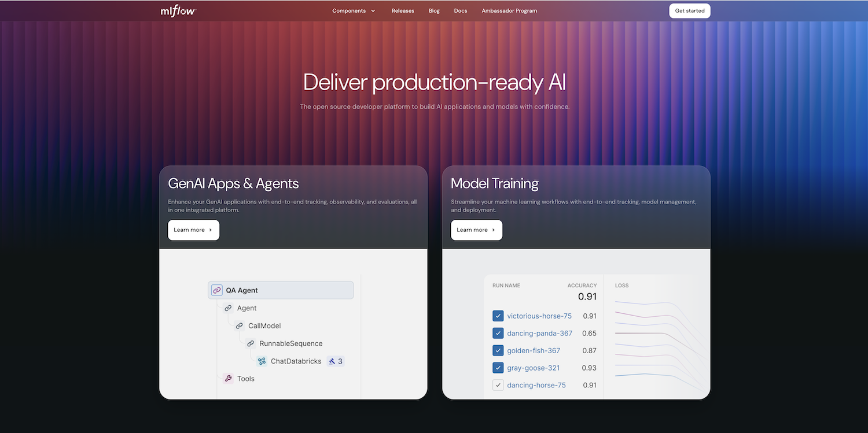Select the Agent tree node label
868x433 pixels.
click(247, 308)
